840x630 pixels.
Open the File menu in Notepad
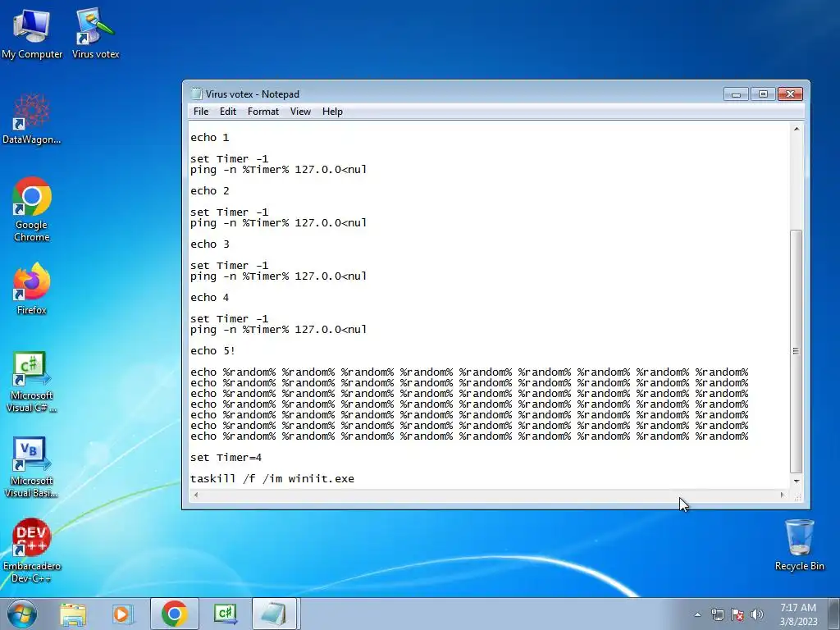201,112
